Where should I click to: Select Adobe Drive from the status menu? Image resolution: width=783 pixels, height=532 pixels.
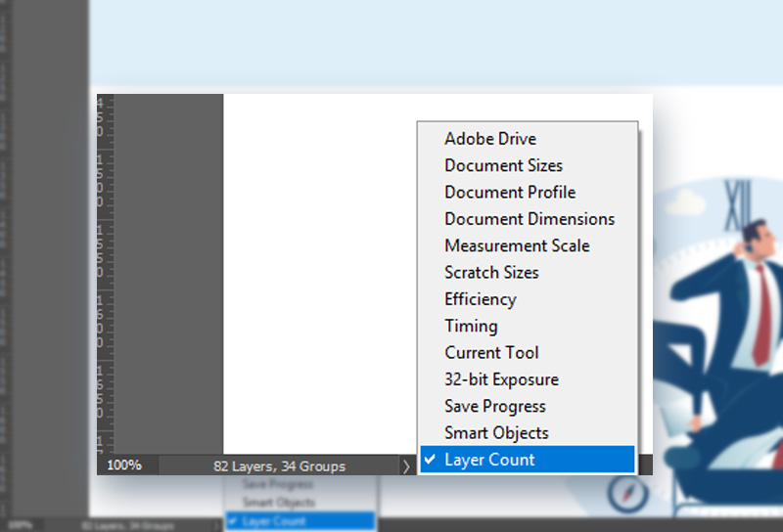[490, 139]
